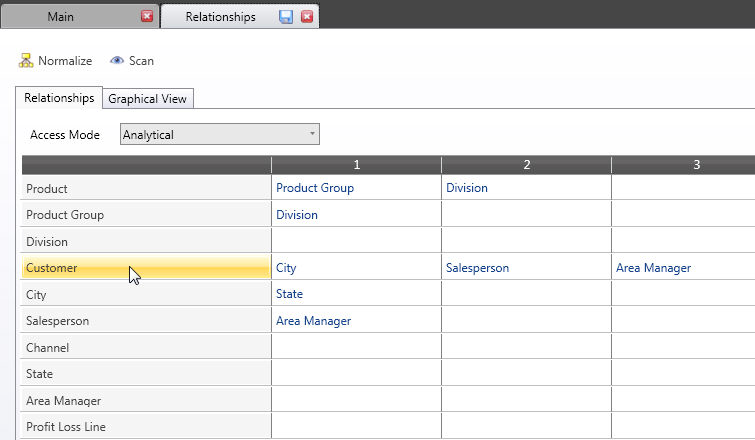The height and width of the screenshot is (440, 755).
Task: Click the Salesperson link in Customer row
Action: tap(477, 268)
